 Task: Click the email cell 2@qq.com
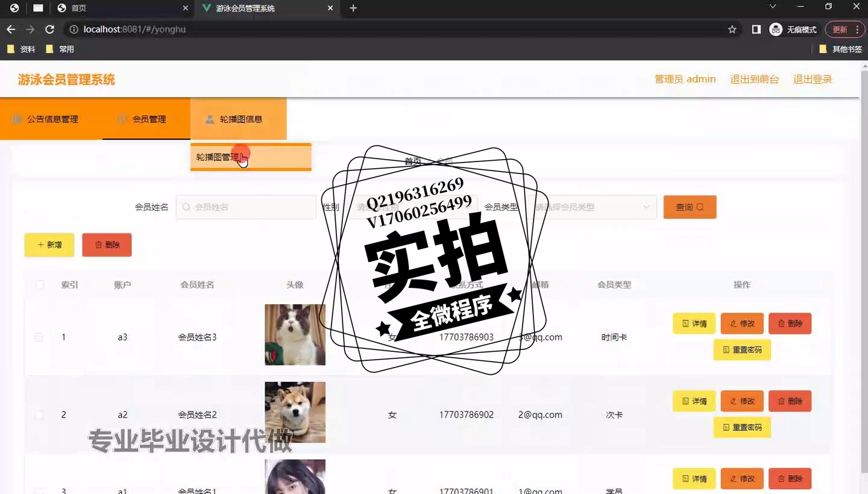point(540,415)
